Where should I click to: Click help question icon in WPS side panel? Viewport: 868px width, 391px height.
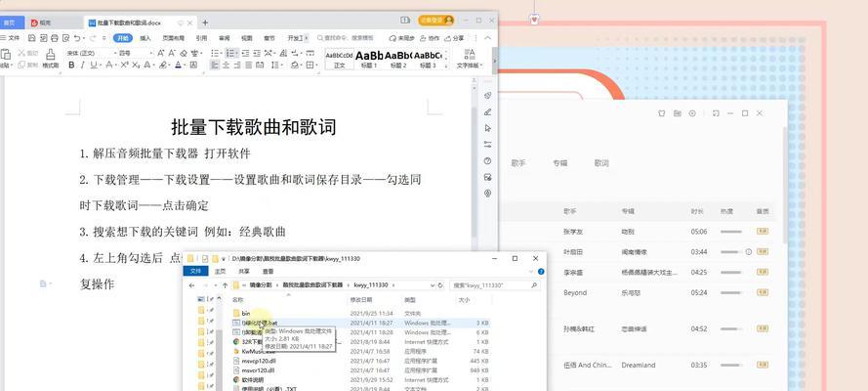487,161
